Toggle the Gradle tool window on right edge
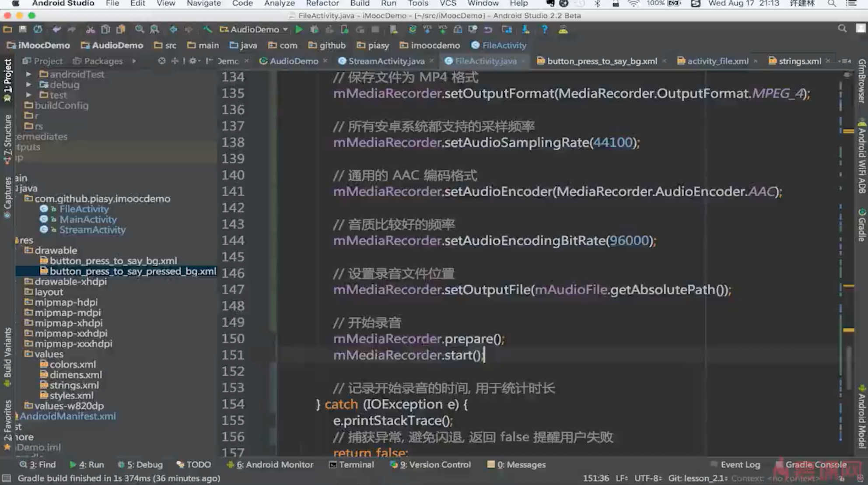 [x=861, y=225]
